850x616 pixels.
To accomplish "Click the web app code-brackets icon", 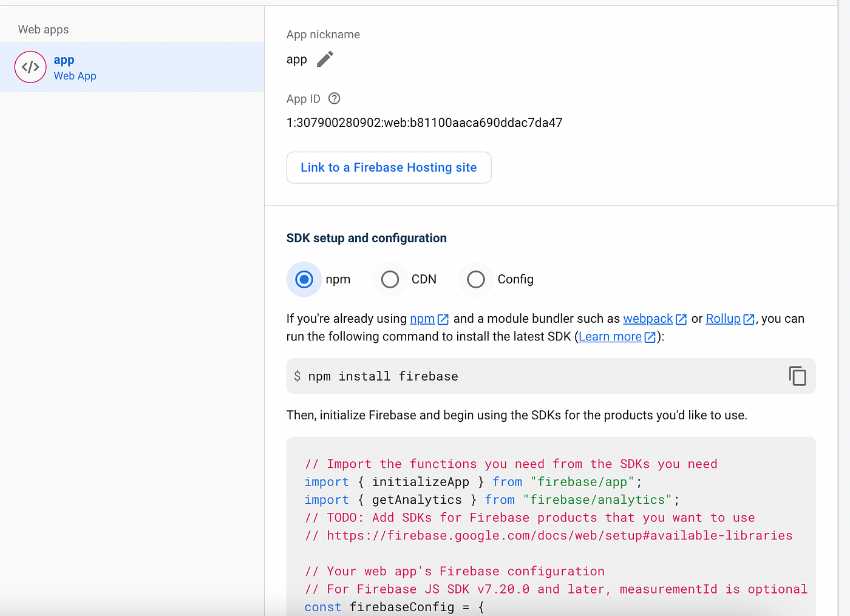I will [x=30, y=67].
